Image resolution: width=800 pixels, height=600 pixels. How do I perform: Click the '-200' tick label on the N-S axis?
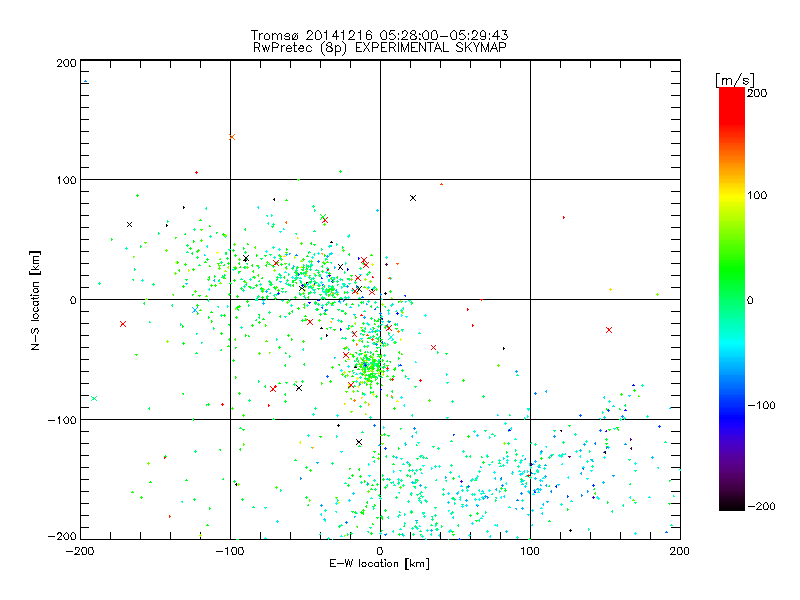(x=62, y=537)
